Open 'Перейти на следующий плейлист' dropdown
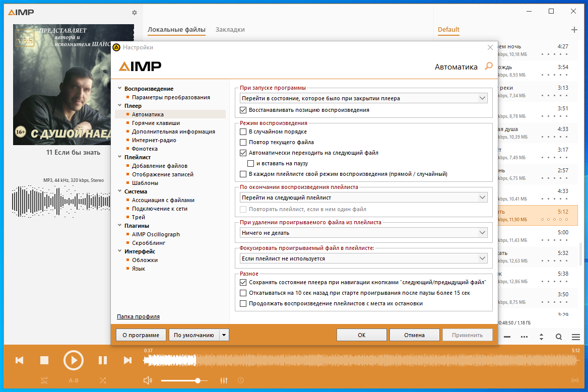588x392 pixels. (363, 198)
